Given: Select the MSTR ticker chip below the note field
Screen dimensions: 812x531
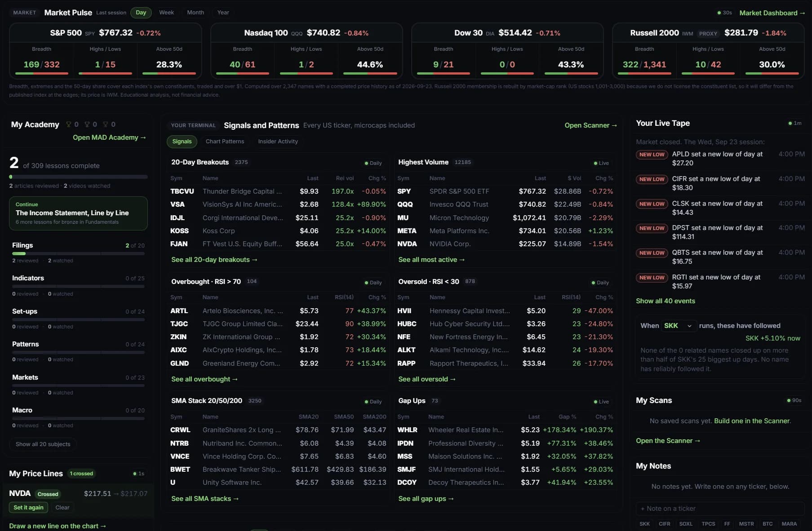Looking at the screenshot, I should point(746,524).
